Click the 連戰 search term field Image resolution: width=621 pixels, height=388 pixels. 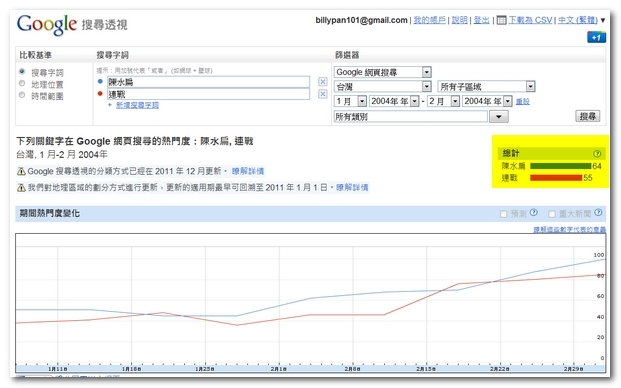click(209, 94)
